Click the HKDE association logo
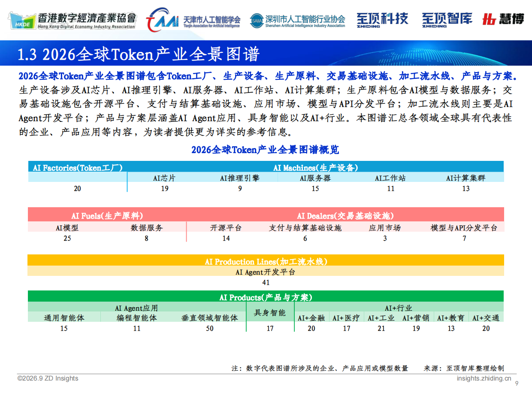The height and width of the screenshot is (399, 532). pyautogui.click(x=73, y=21)
